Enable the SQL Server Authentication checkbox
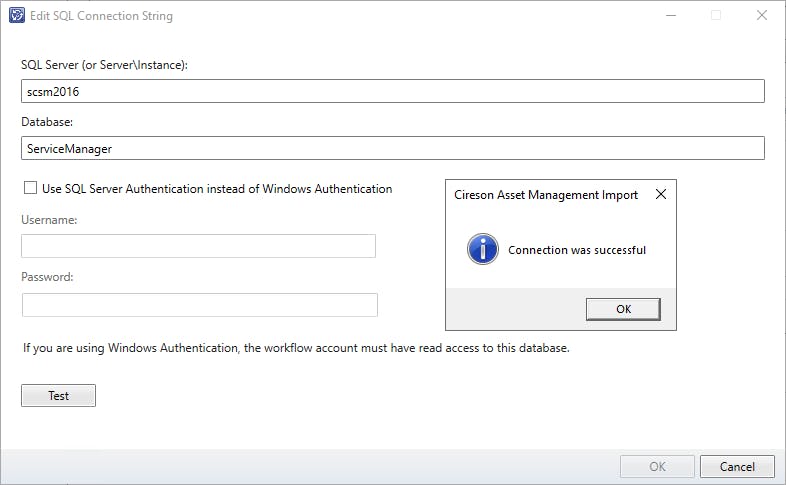 click(29, 188)
